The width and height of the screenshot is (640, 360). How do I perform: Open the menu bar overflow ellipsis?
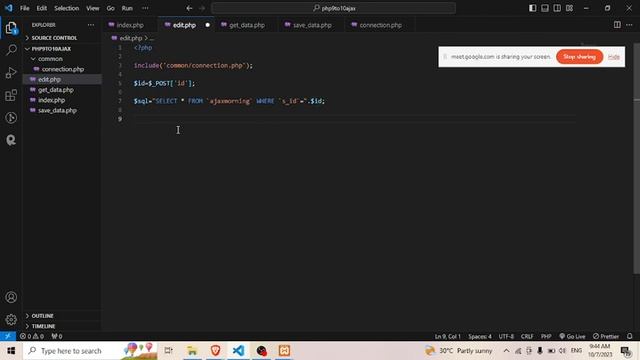145,8
